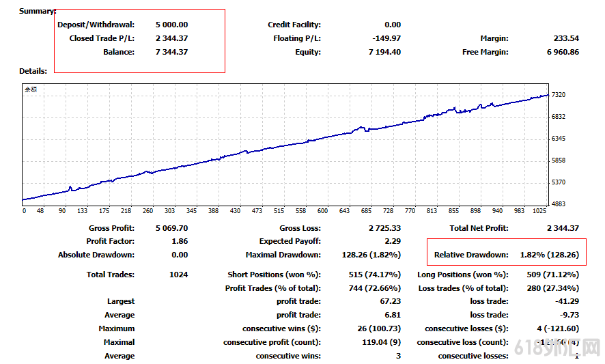Click the Summary heading
Screen dimensions: 605x364
[x=38, y=12]
